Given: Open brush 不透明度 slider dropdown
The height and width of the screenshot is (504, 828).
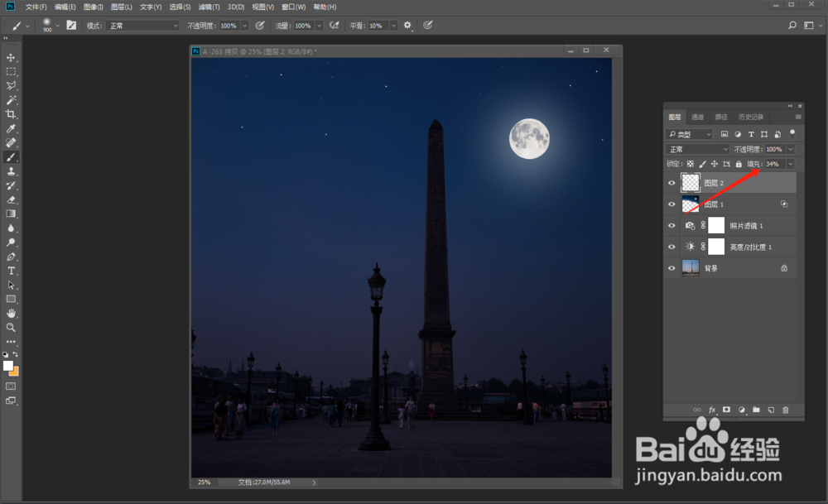Looking at the screenshot, I should [244, 26].
